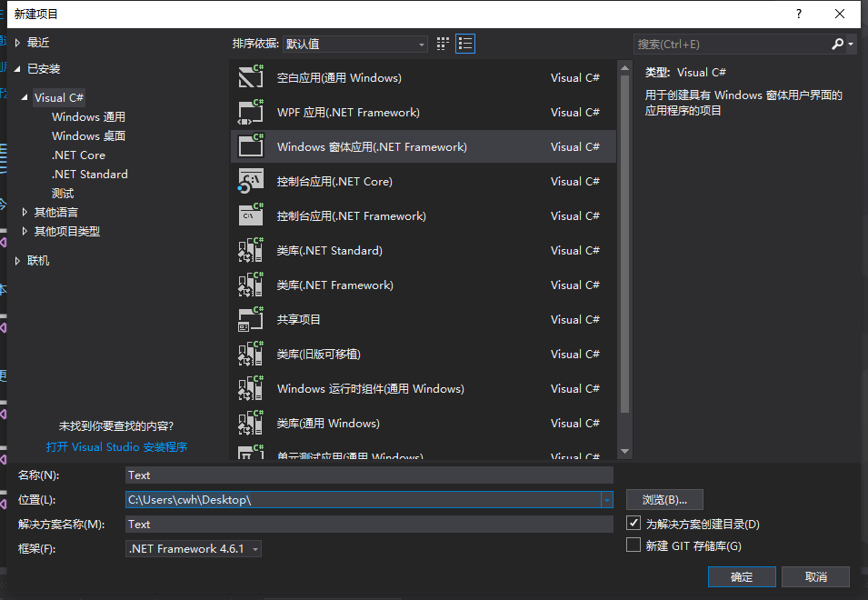Switch to list view layout

point(465,44)
